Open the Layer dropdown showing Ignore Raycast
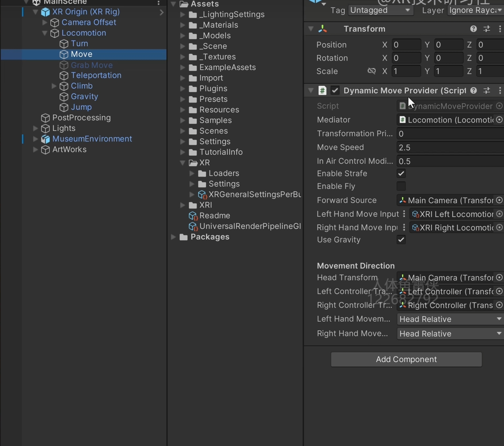 point(475,10)
